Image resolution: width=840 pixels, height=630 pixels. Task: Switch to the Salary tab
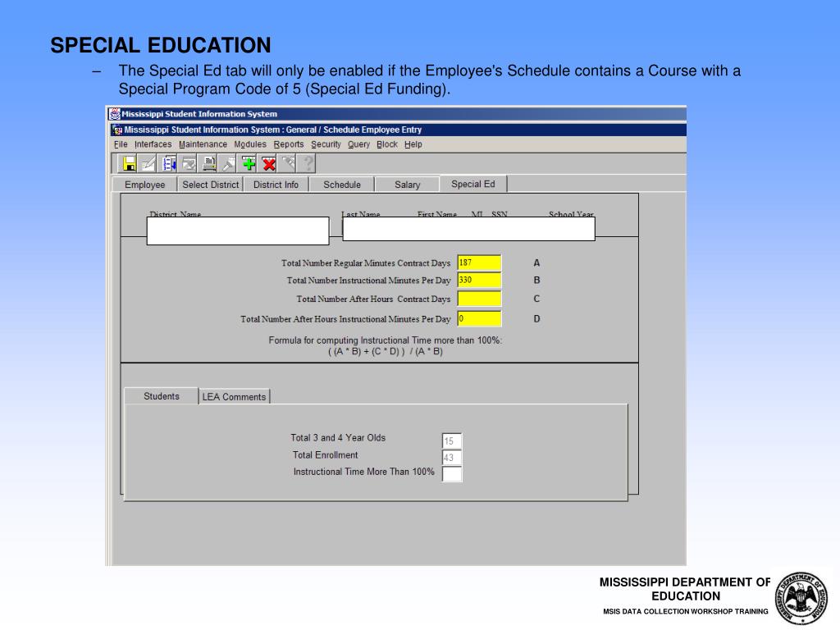coord(407,185)
